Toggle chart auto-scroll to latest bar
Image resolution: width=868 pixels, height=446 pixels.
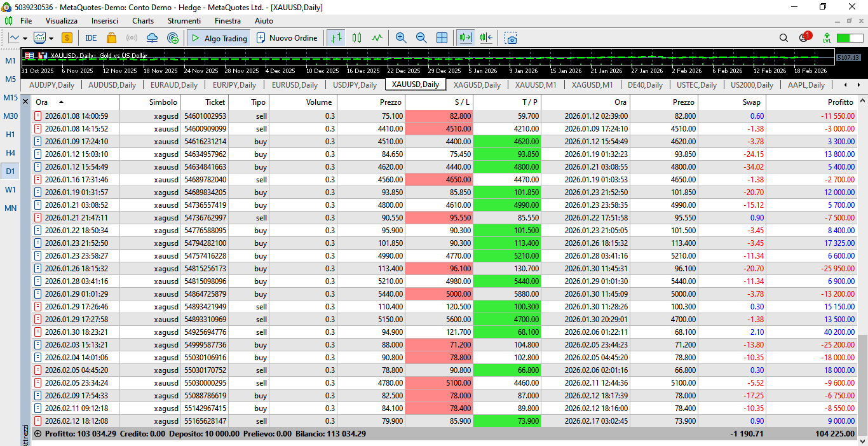(466, 38)
